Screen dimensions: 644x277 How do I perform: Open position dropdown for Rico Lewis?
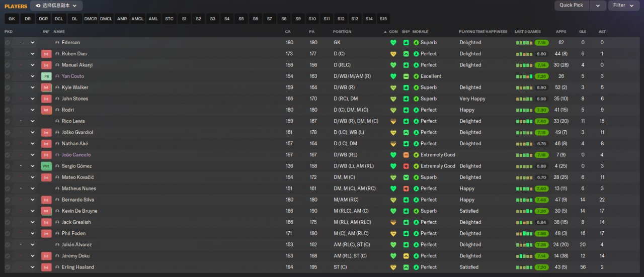tap(33, 121)
